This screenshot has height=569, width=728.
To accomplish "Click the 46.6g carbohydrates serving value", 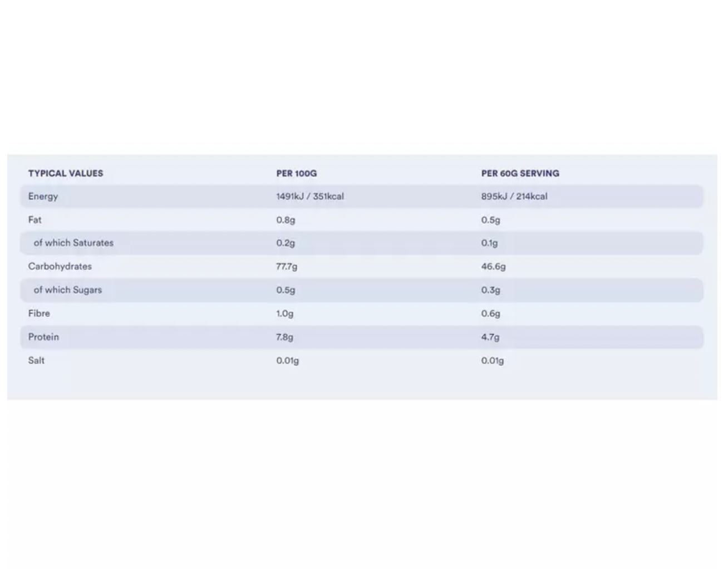I will (493, 266).
